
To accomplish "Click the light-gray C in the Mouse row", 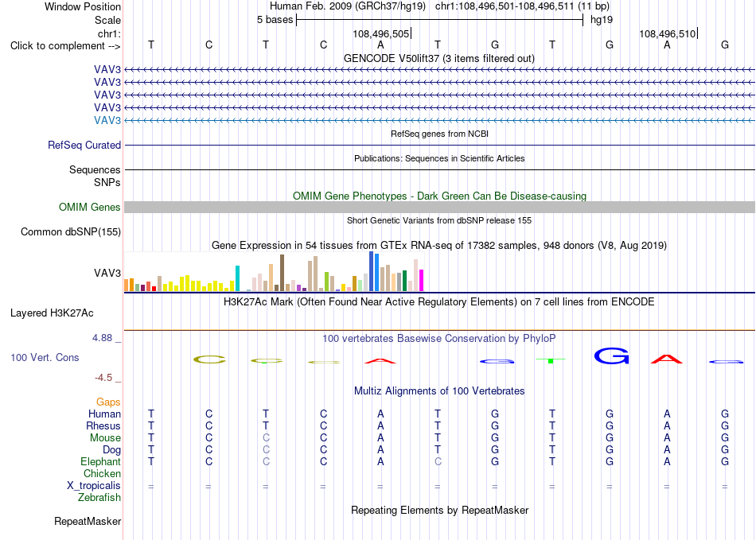I will [x=266, y=438].
